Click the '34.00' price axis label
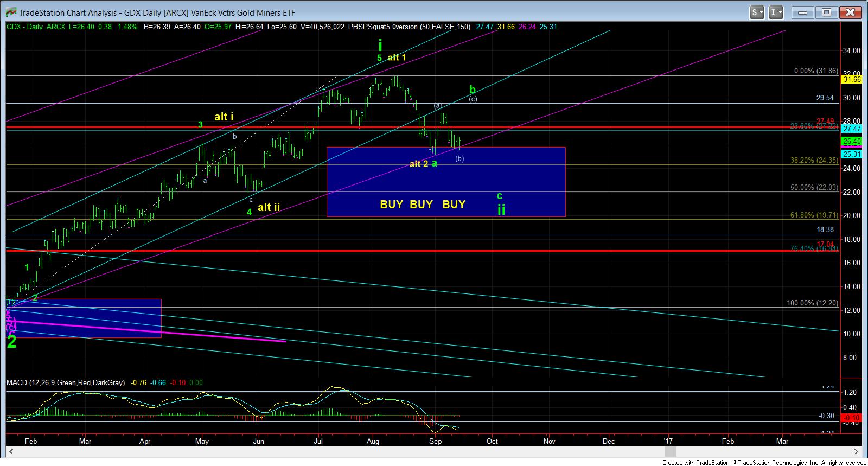Image resolution: width=868 pixels, height=466 pixels. tap(852, 50)
